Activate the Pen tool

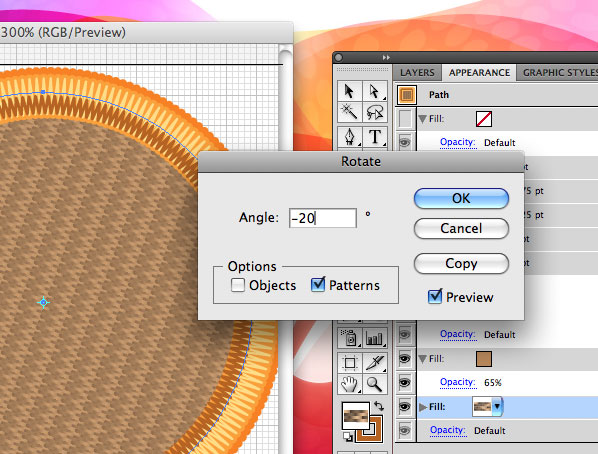[x=349, y=137]
